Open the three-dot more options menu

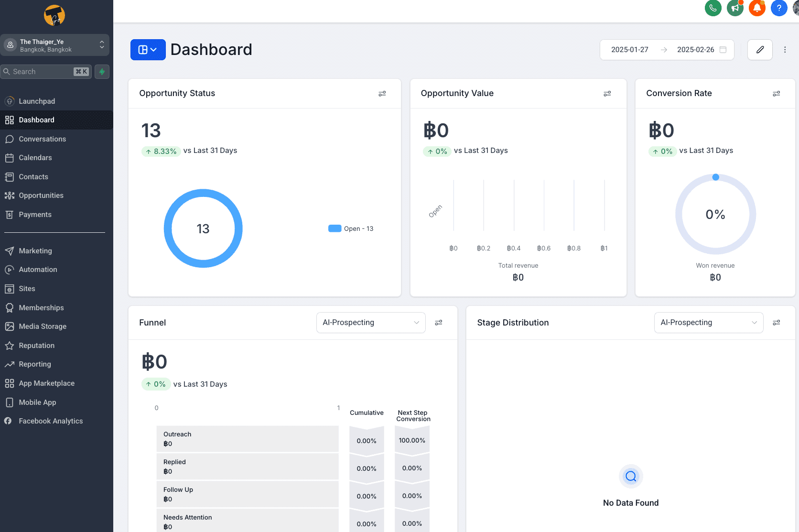[785, 50]
